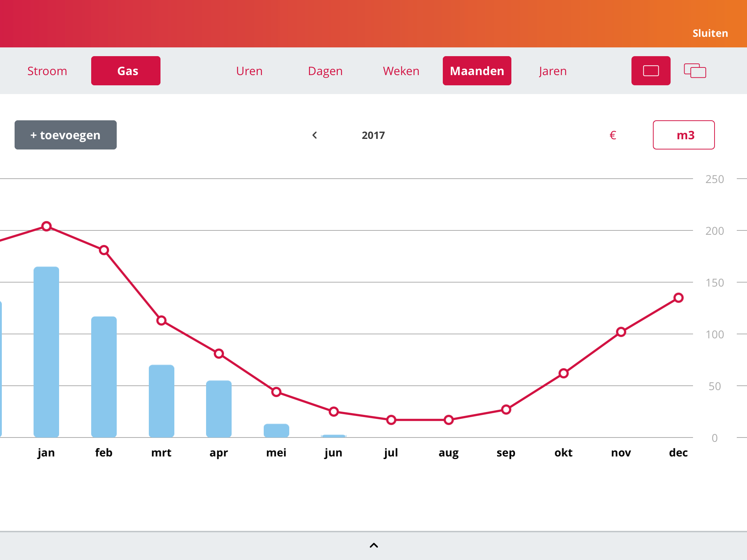Screen dimensions: 747x560
Task: Click the February blue usage bar
Action: click(104, 377)
